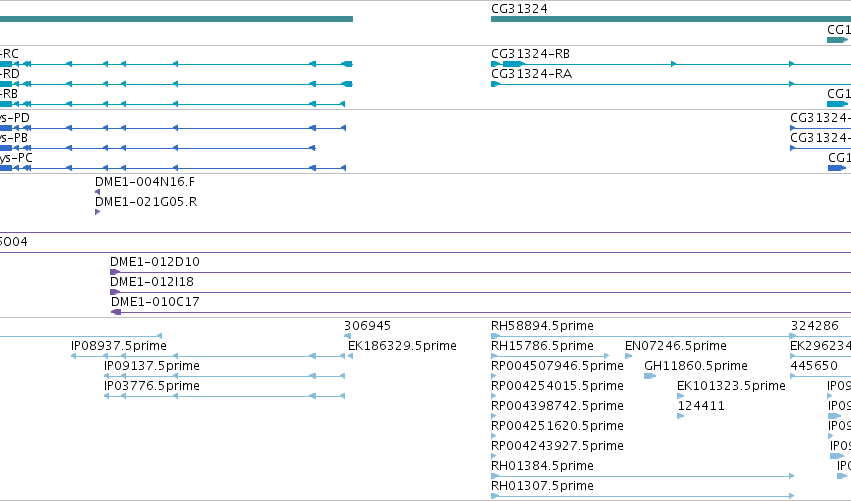Select the DME1-004N16.F feature arrow
The height and width of the screenshot is (501, 851).
point(97,192)
